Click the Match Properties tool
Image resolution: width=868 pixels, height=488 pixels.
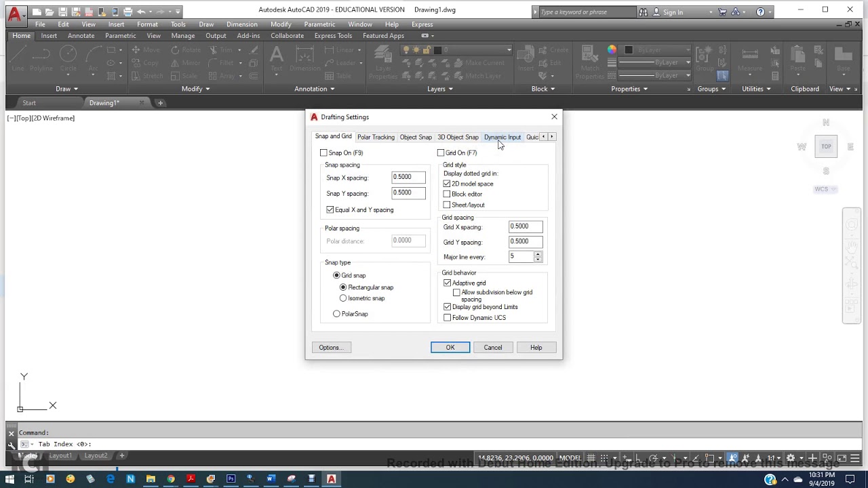(x=590, y=62)
